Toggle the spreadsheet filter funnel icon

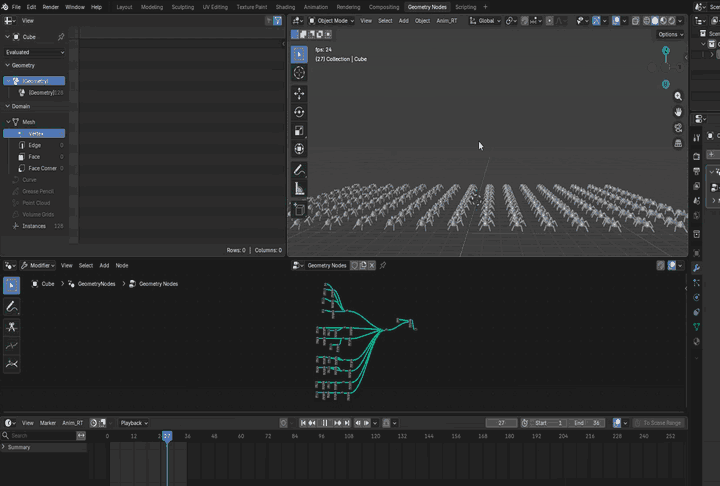277,21
